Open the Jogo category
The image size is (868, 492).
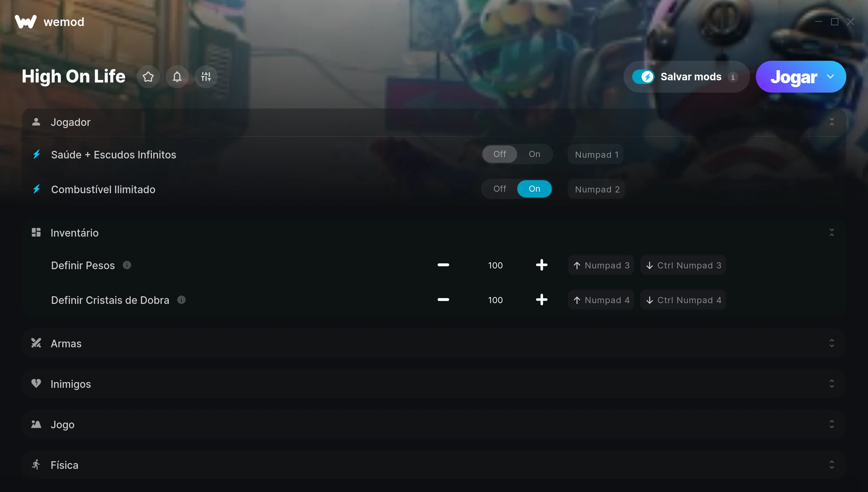(434, 424)
